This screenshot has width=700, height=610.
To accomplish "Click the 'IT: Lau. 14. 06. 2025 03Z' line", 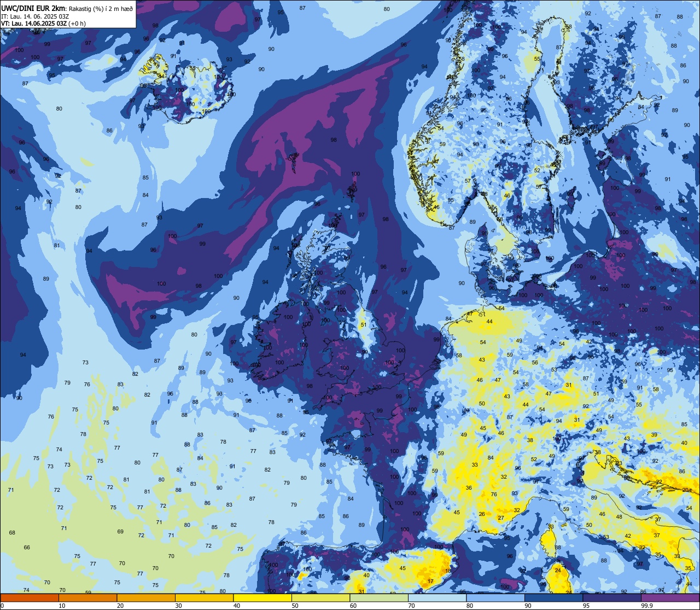I will click(35, 16).
